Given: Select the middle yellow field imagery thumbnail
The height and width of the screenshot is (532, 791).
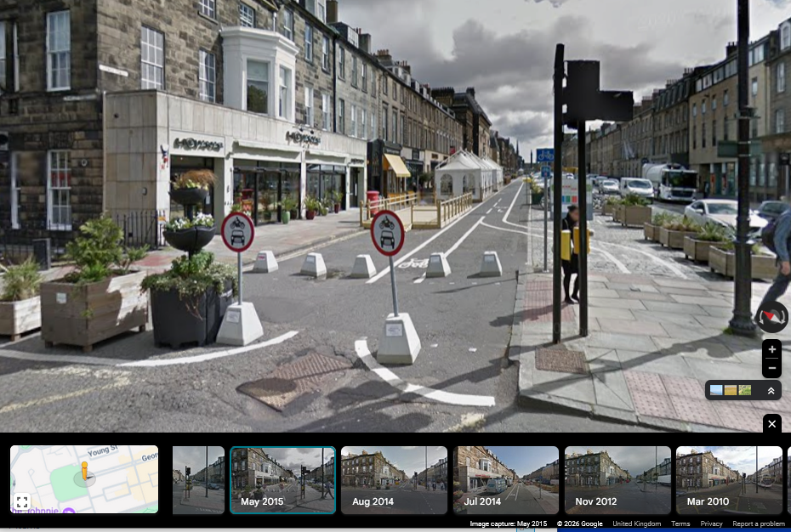Looking at the screenshot, I should coord(731,390).
